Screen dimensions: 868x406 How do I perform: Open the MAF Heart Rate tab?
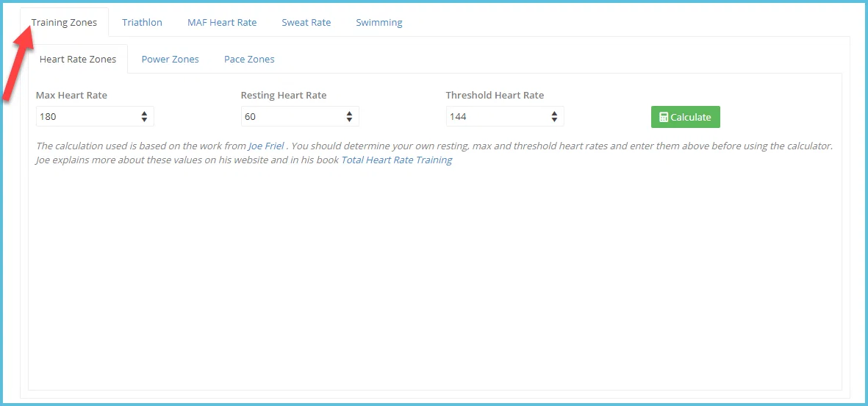[x=222, y=23]
